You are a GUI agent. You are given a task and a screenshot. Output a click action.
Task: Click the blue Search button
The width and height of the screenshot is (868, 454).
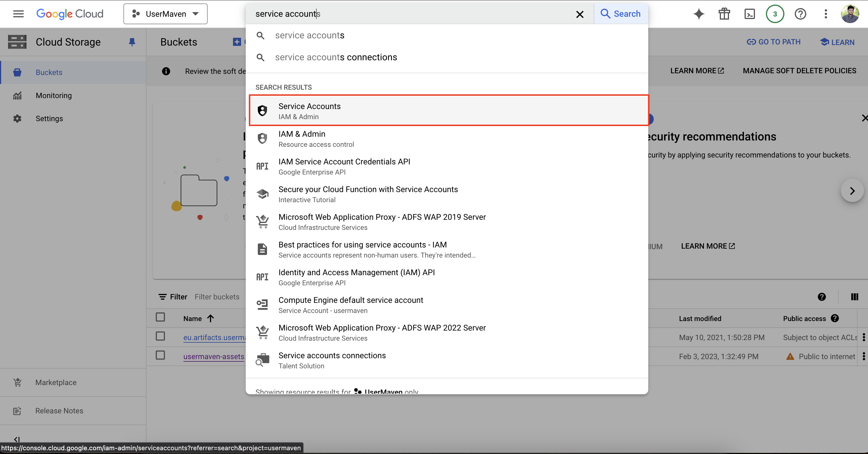(621, 14)
